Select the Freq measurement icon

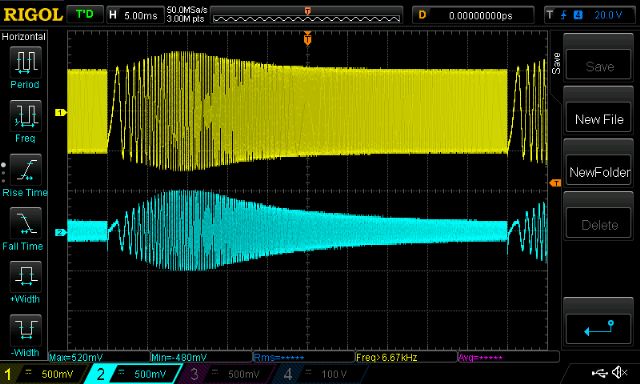pyautogui.click(x=25, y=116)
